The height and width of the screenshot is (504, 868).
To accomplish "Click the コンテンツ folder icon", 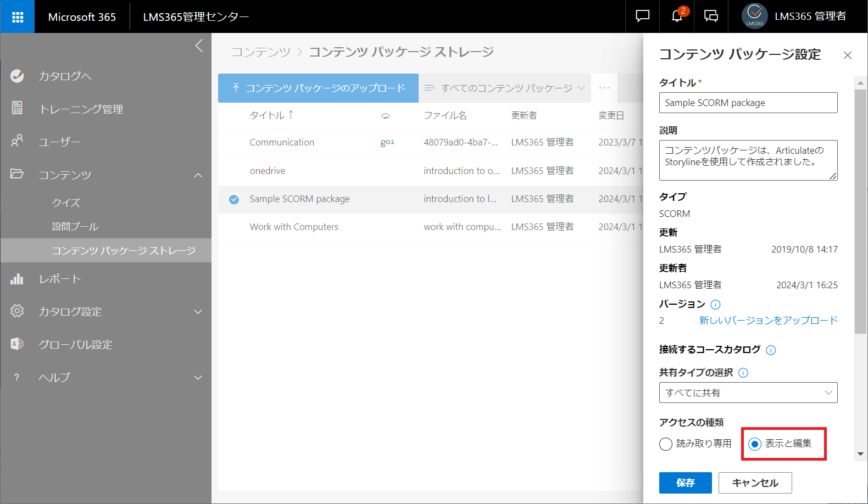I will (x=17, y=174).
